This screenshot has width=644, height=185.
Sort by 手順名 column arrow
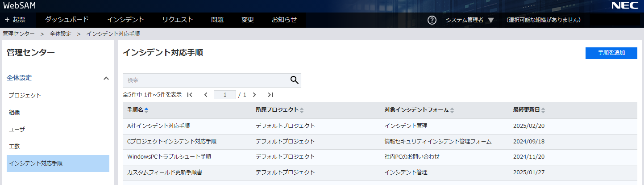[x=146, y=110]
